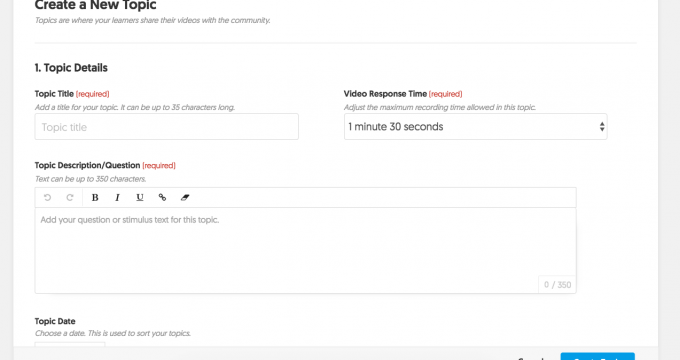
Task: Toggle bold formatting in description editor
Action: (95, 197)
